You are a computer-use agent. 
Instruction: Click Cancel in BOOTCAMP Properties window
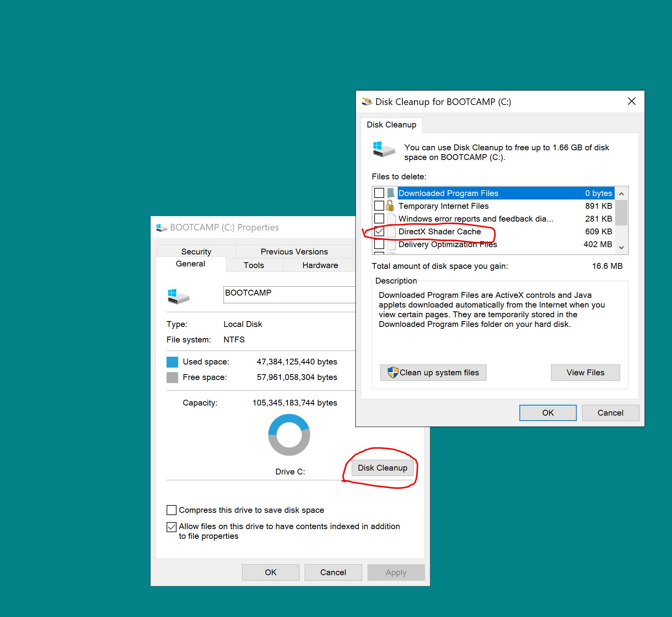pyautogui.click(x=333, y=572)
